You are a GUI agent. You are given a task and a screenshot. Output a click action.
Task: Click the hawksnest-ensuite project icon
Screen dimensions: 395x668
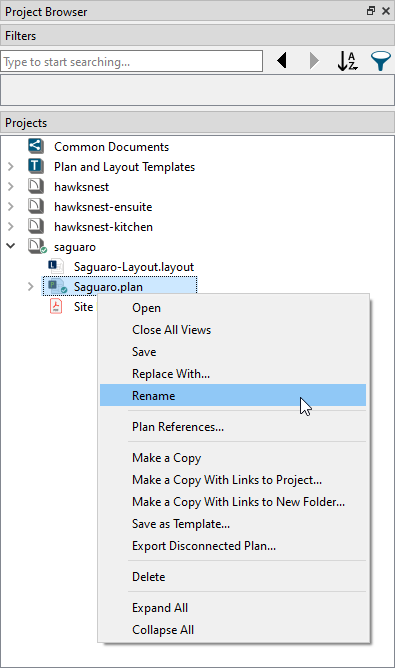click(36, 206)
